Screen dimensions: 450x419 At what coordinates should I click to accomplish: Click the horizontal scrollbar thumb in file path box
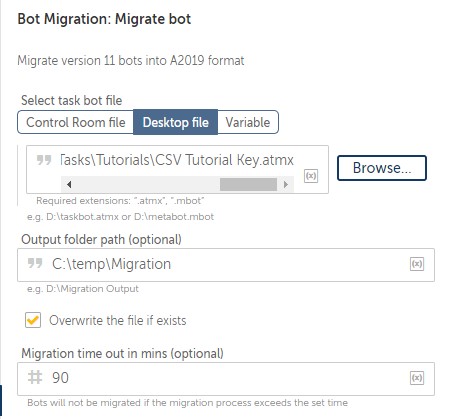pyautogui.click(x=248, y=184)
